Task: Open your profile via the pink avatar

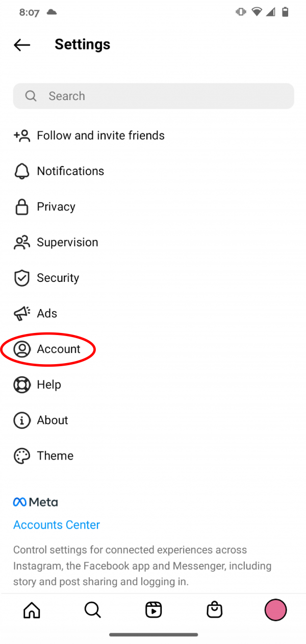Action: click(275, 609)
